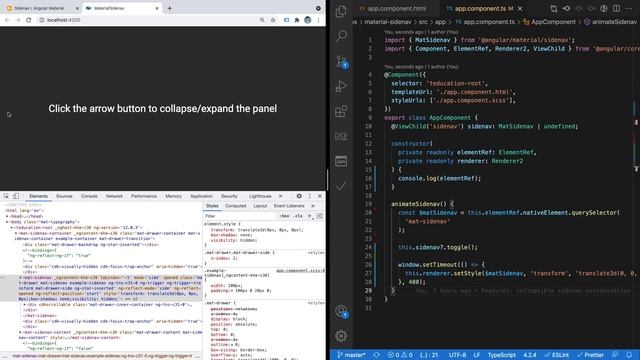
Task: Open the Source Control view in VS Code
Action: [x=341, y=61]
